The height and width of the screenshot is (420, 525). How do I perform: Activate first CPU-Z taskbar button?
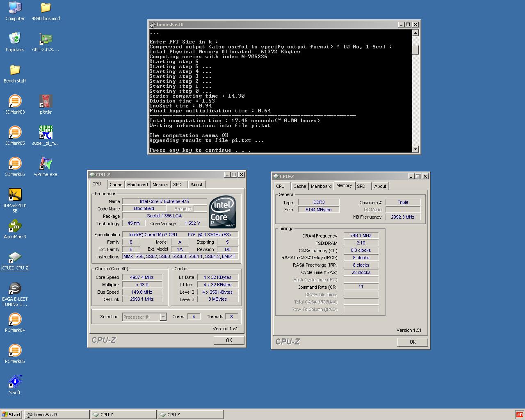(124, 414)
